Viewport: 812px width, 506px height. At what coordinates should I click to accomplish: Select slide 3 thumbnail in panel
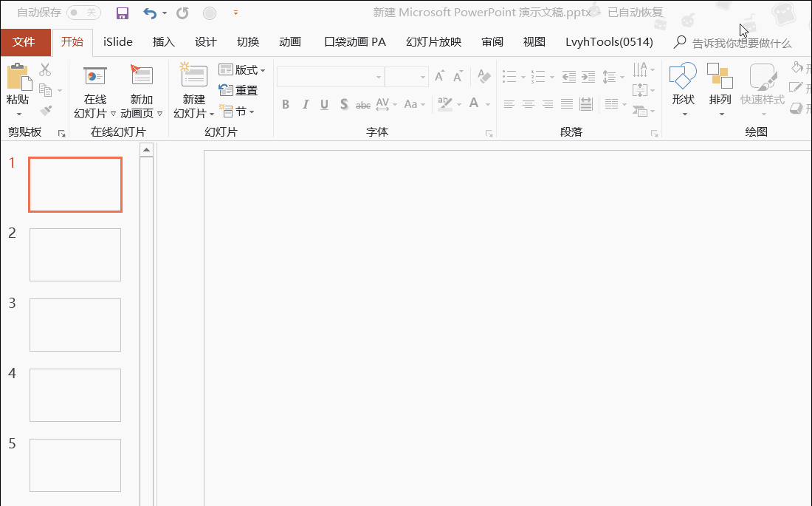click(x=75, y=325)
